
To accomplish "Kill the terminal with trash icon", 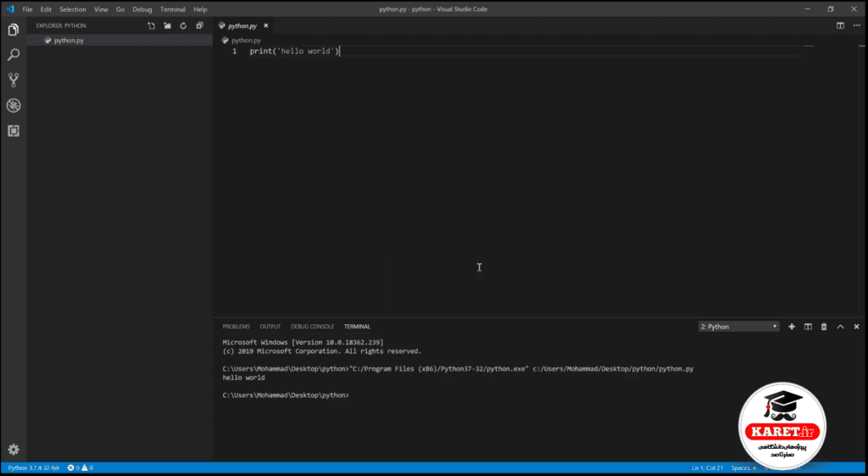I will 824,327.
